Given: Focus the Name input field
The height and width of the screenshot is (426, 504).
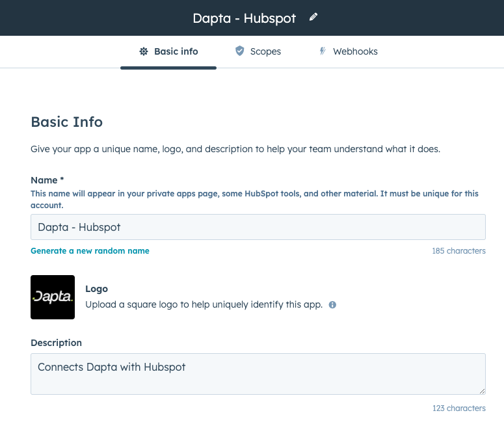Looking at the screenshot, I should tap(258, 227).
